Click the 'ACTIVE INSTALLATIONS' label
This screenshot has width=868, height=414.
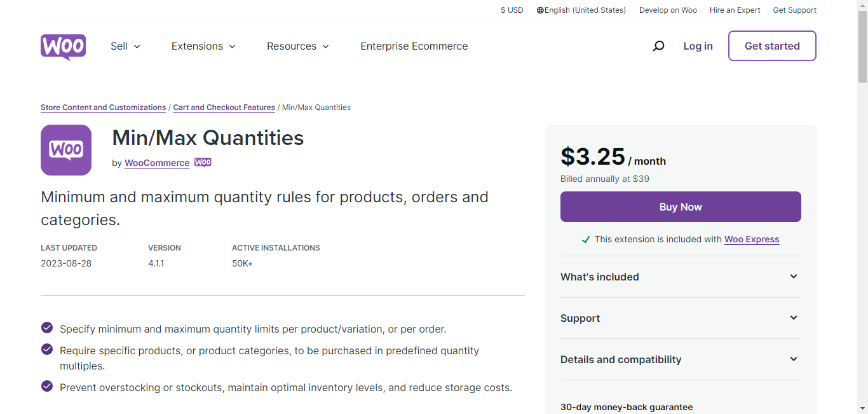pyautogui.click(x=276, y=248)
